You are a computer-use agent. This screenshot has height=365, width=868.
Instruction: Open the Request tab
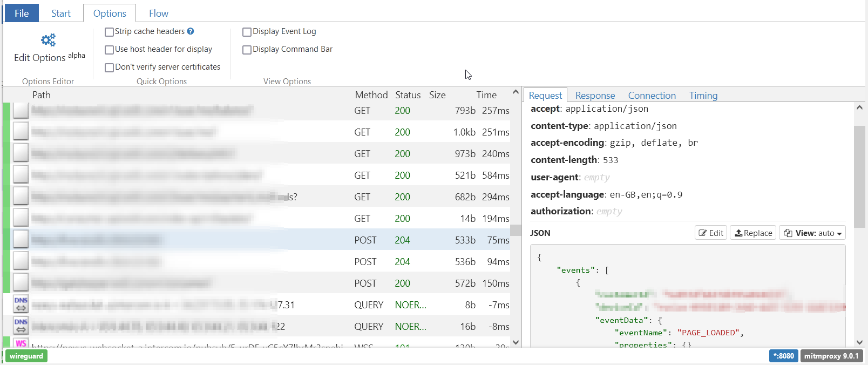coord(545,95)
